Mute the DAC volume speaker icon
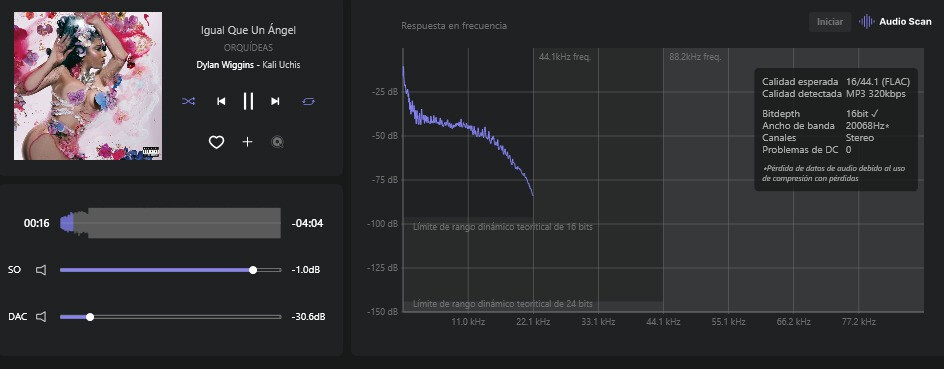The height and width of the screenshot is (369, 944). coord(41,317)
